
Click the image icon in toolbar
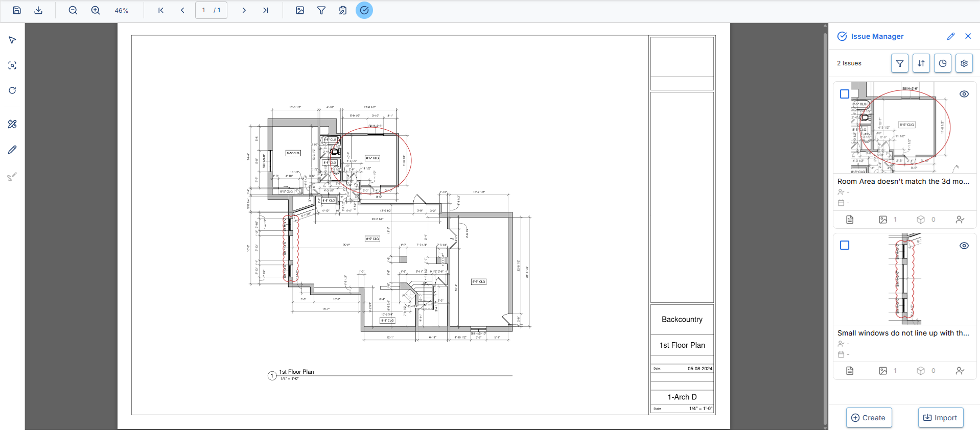(300, 10)
